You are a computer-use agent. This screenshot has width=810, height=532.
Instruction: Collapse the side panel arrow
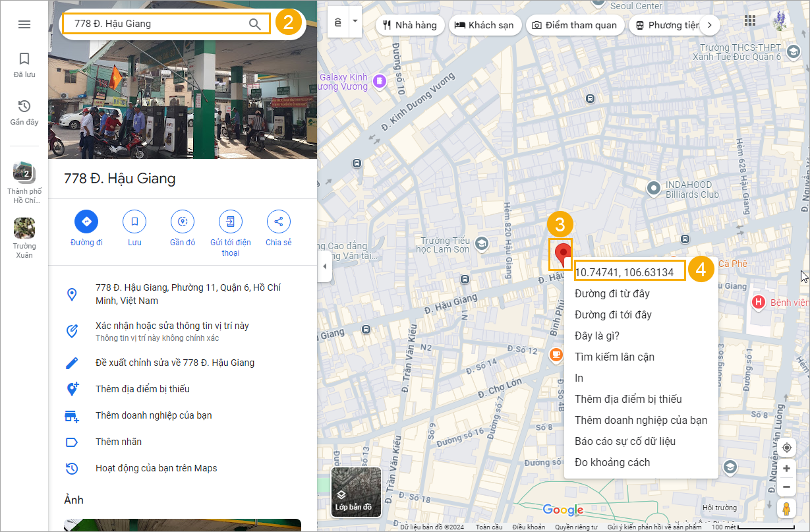click(324, 266)
